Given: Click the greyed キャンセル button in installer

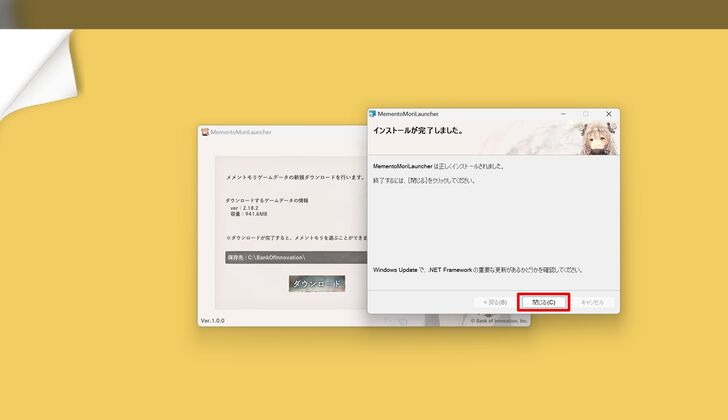Looking at the screenshot, I should [592, 302].
